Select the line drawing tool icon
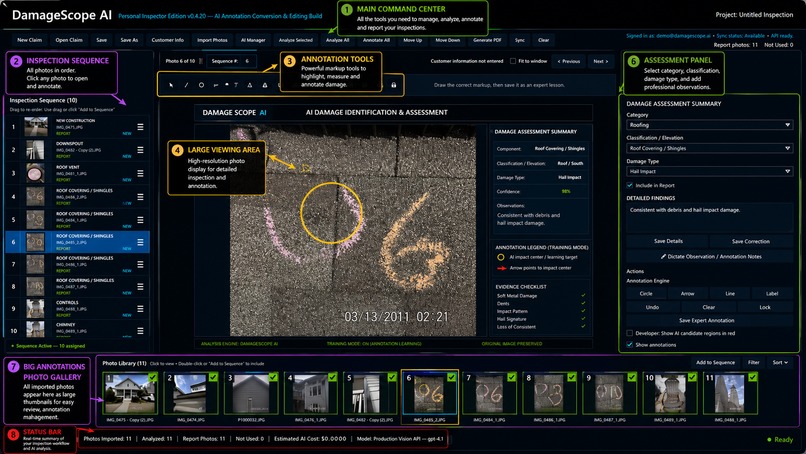 coord(186,85)
